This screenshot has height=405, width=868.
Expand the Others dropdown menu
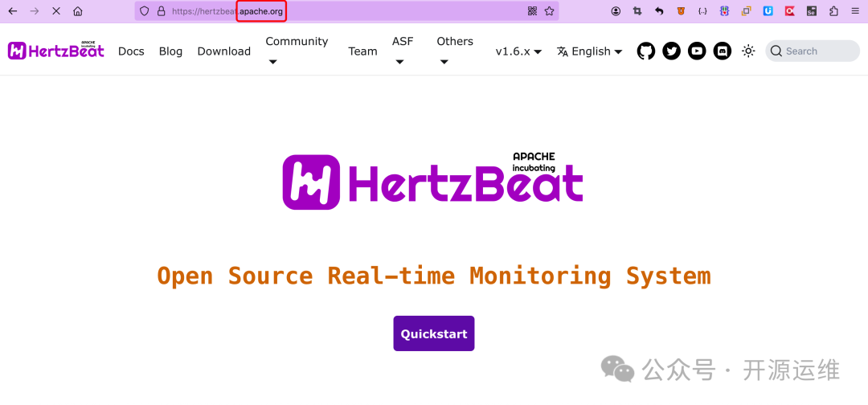coord(455,51)
